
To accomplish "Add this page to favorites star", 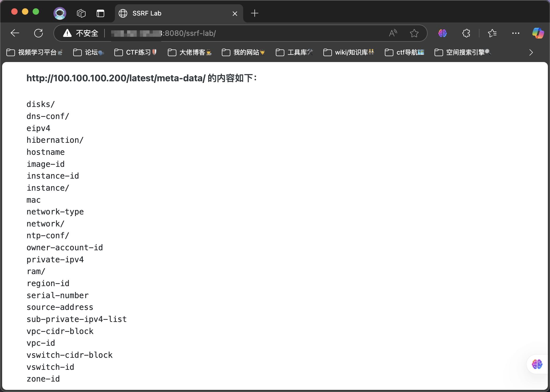I will pos(414,33).
